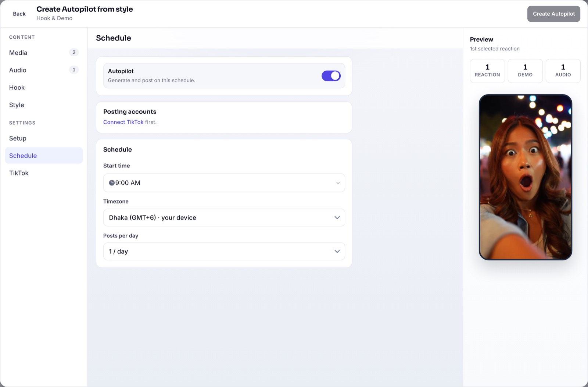The height and width of the screenshot is (387, 588).
Task: Click 'Generate and post on this schedule.' text
Action: [151, 80]
